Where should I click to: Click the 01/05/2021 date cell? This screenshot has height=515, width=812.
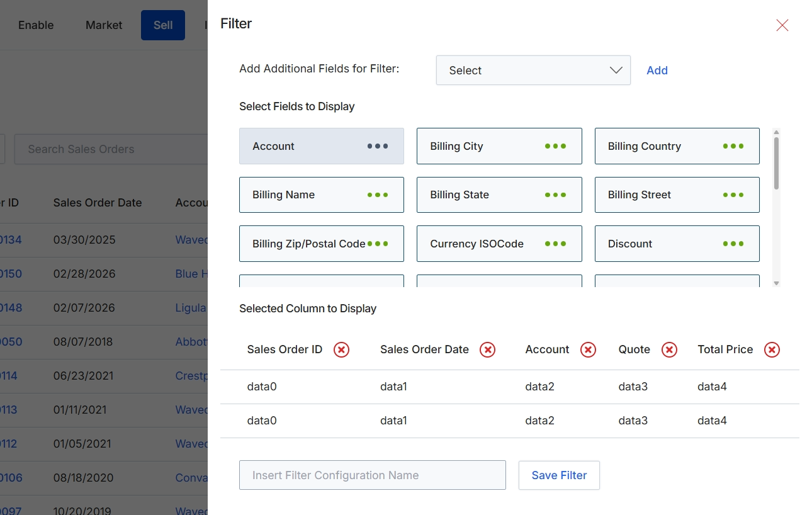[x=83, y=444]
